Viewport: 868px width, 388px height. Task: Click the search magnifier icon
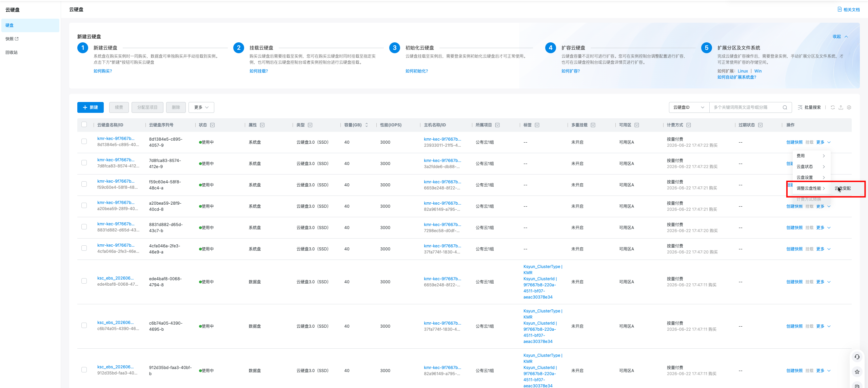[785, 107]
